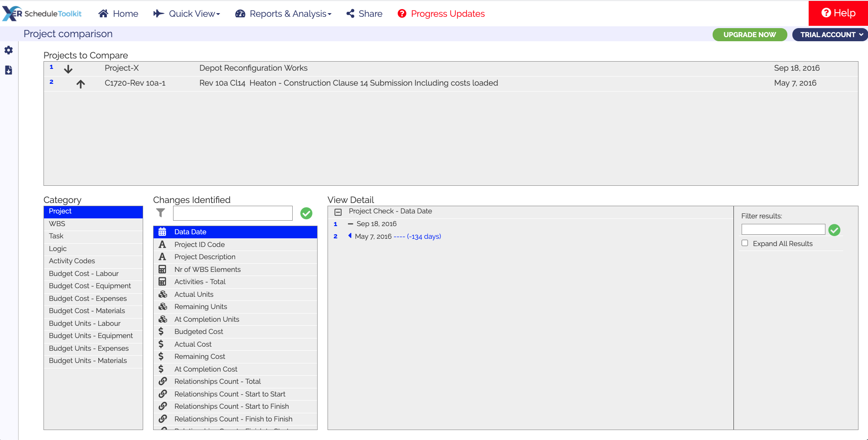This screenshot has width=868, height=440.
Task: Open Progress Updates
Action: pyautogui.click(x=441, y=14)
